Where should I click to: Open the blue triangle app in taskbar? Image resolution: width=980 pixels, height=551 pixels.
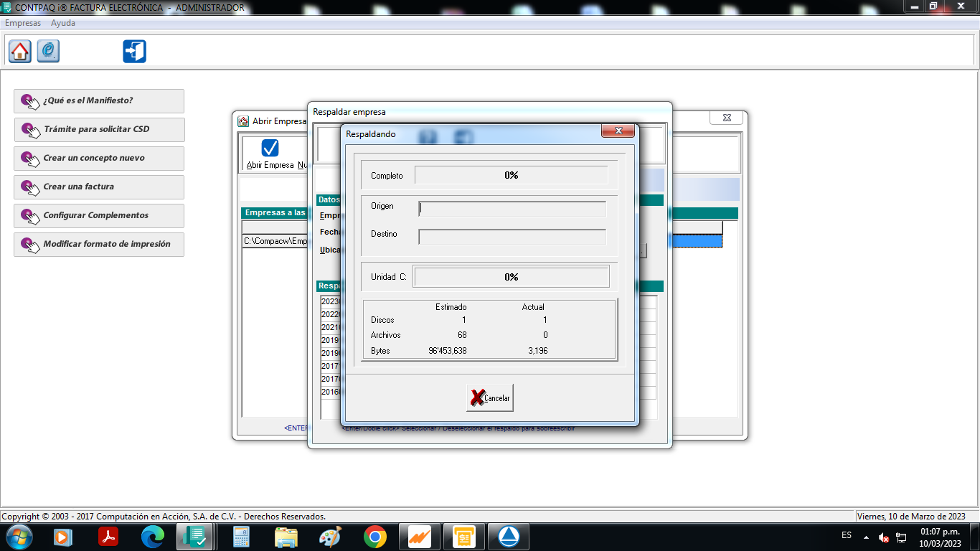pyautogui.click(x=509, y=537)
